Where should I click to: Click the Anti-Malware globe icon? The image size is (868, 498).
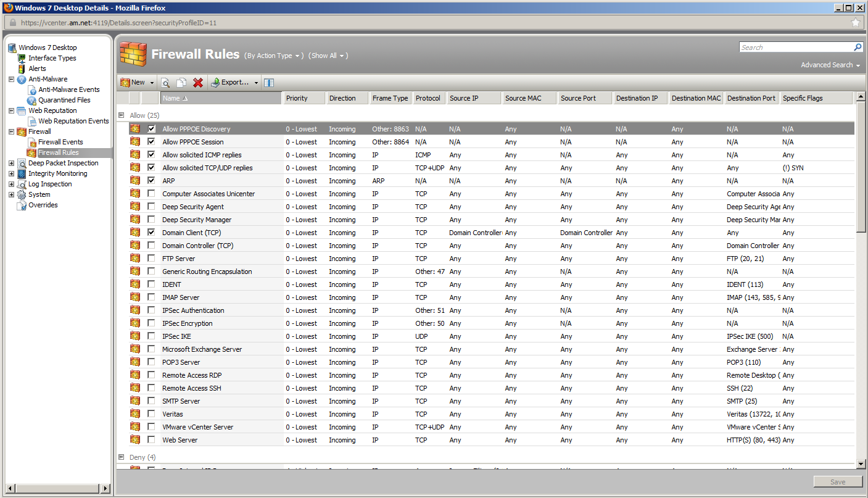22,79
